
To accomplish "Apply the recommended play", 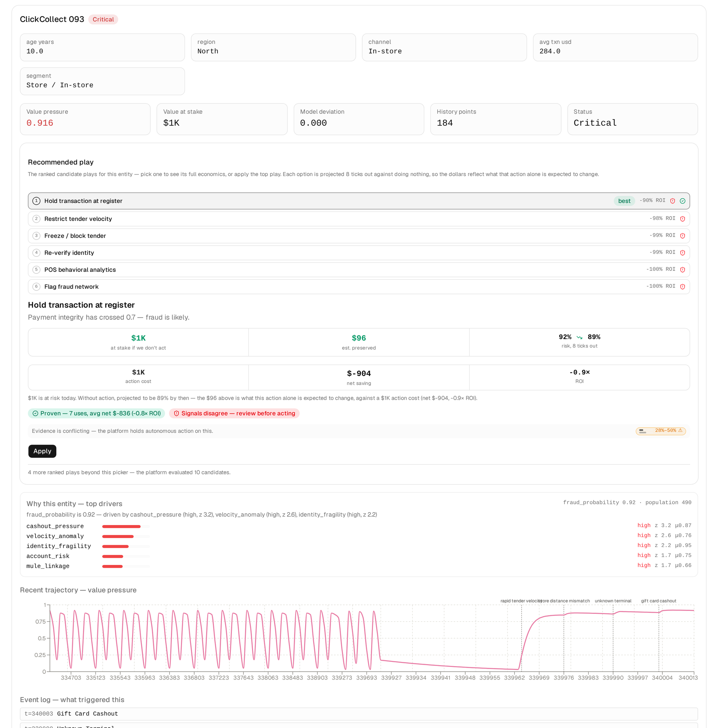I will [42, 451].
